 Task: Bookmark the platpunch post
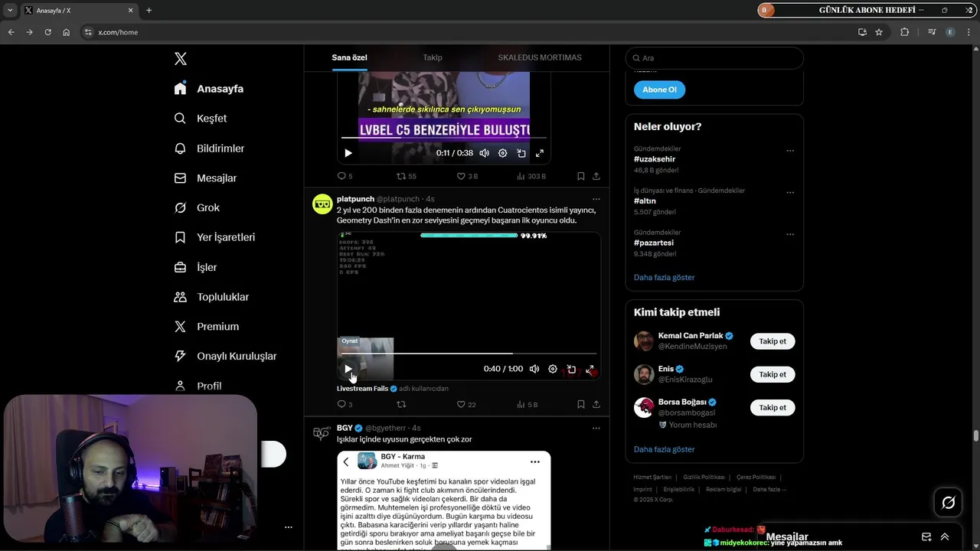[x=581, y=404]
